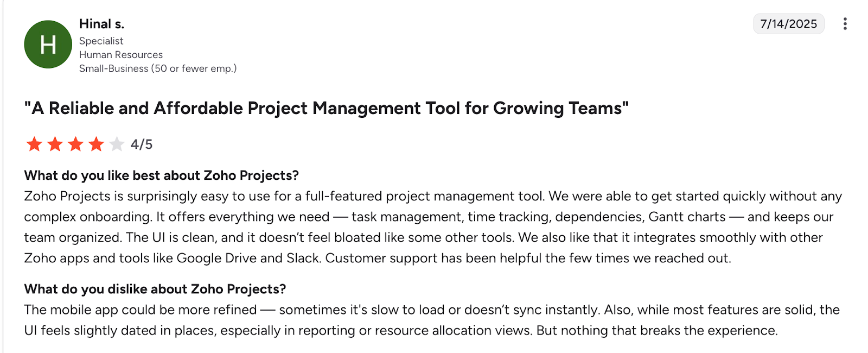The height and width of the screenshot is (353, 868).
Task: Toggle the star rating to five stars
Action: point(117,144)
